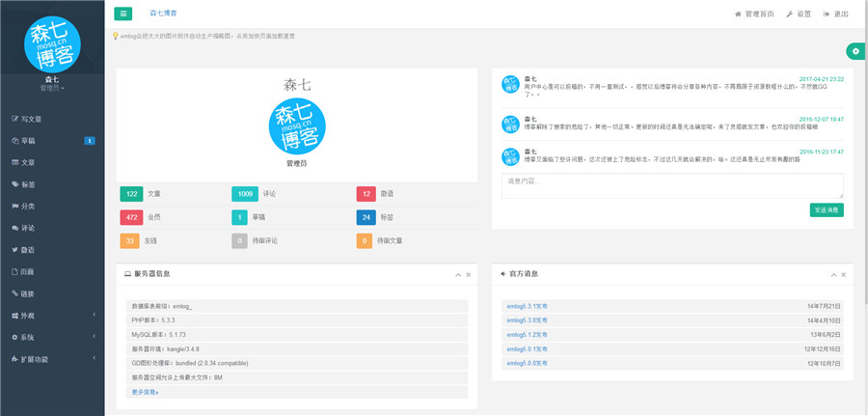
Task: Open the 管理员 user dropdown under the avatar
Action: [52, 88]
